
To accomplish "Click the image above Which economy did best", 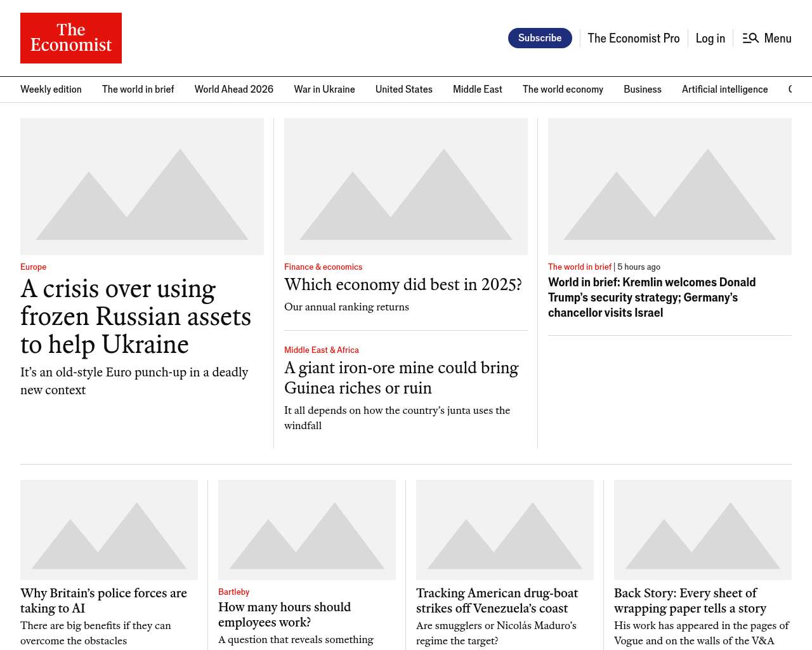I will click(x=406, y=187).
